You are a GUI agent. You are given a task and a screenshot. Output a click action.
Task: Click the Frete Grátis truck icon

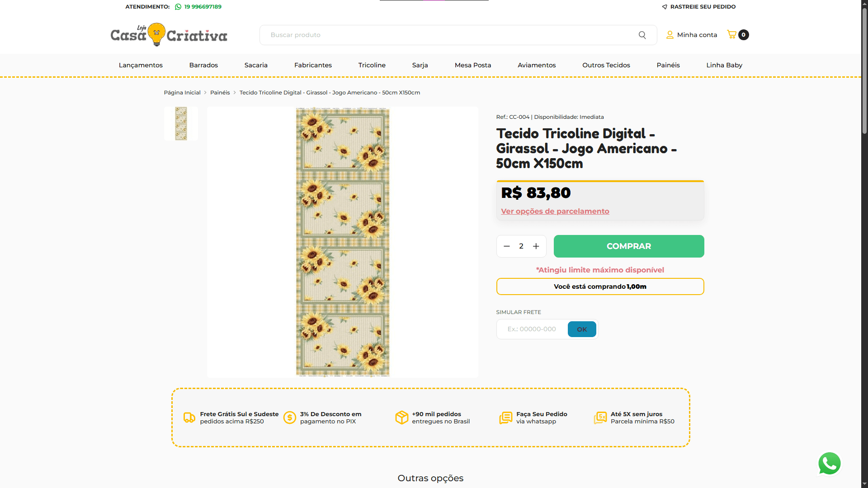189,418
